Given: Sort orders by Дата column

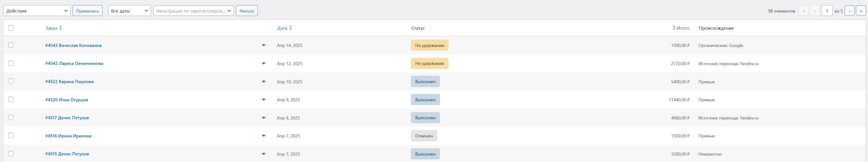Looking at the screenshot, I should 282,28.
